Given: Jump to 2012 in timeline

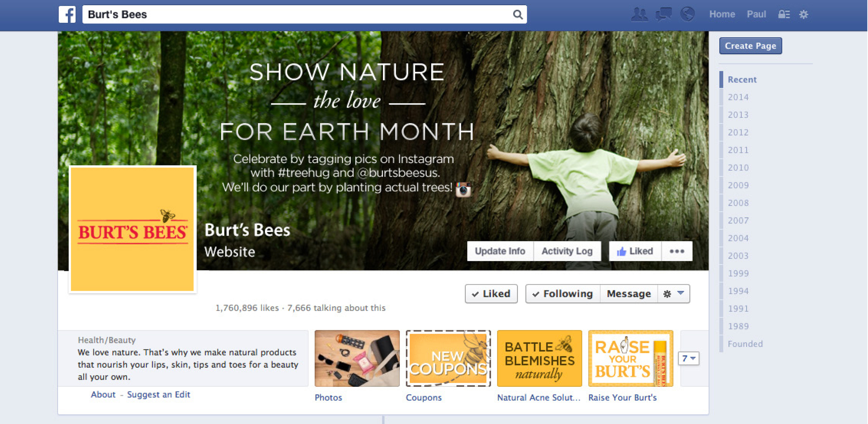Looking at the screenshot, I should pyautogui.click(x=738, y=132).
